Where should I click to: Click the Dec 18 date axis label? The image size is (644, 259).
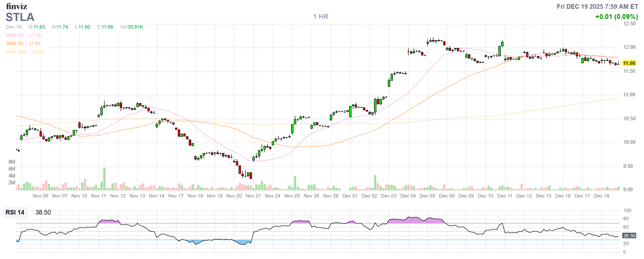(601, 196)
